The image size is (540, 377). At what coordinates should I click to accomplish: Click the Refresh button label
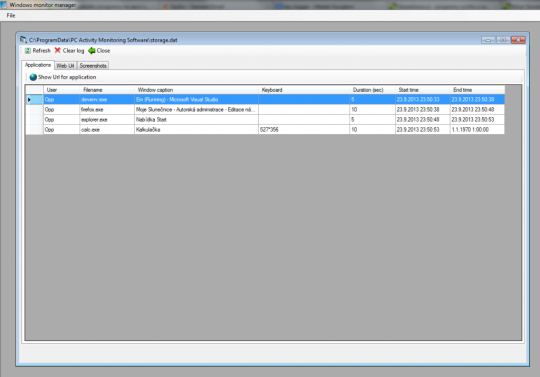[41, 51]
